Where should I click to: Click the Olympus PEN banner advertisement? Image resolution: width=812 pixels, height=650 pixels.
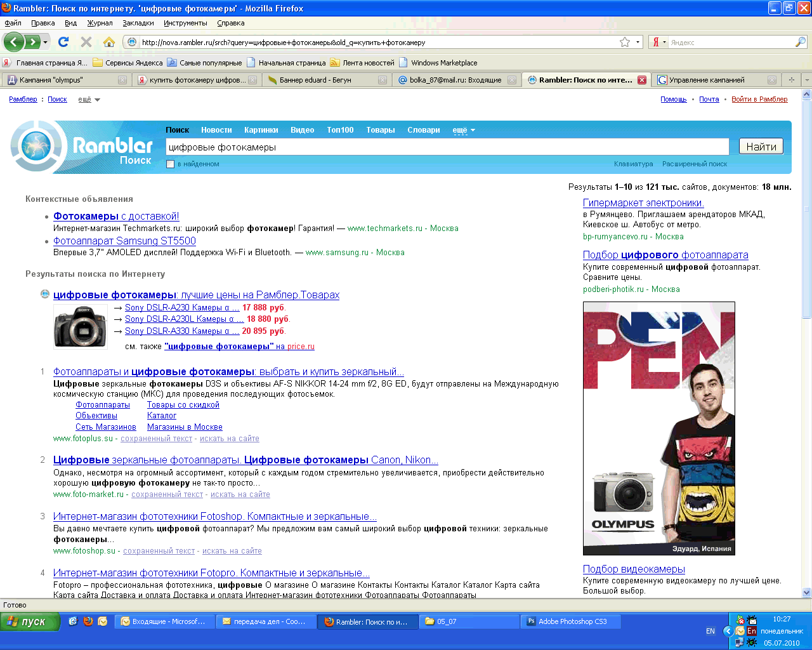[658, 428]
